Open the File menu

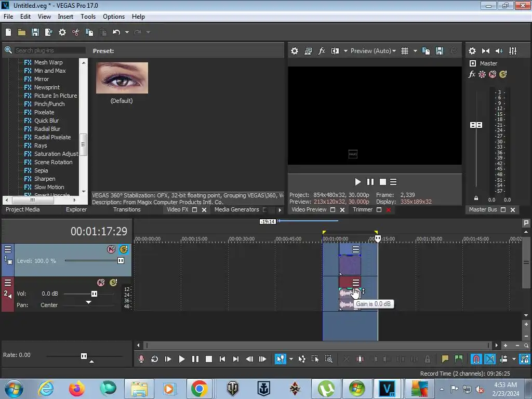coord(8,17)
